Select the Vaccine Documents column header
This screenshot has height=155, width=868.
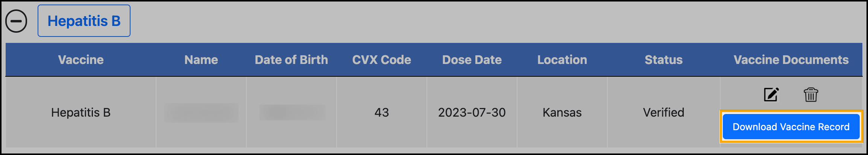point(791,60)
